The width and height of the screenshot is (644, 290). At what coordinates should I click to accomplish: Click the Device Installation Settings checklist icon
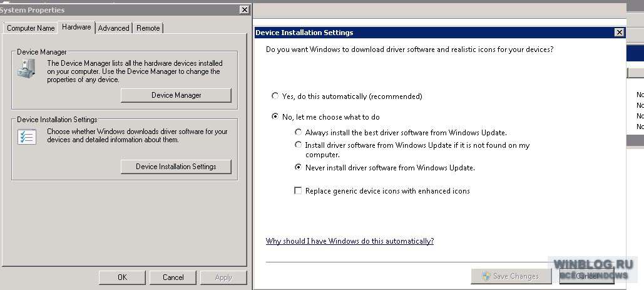coord(27,137)
